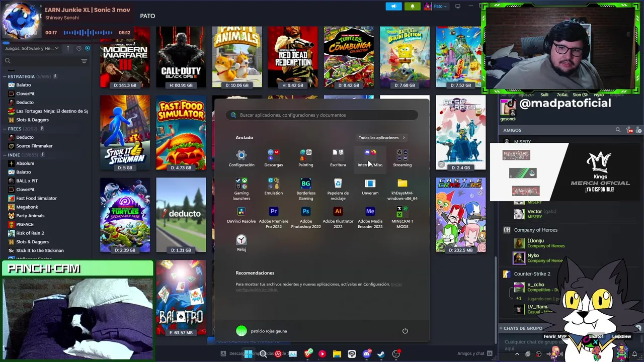Click the power button in Start menu
Screen dimensions: 644x362
click(x=405, y=331)
